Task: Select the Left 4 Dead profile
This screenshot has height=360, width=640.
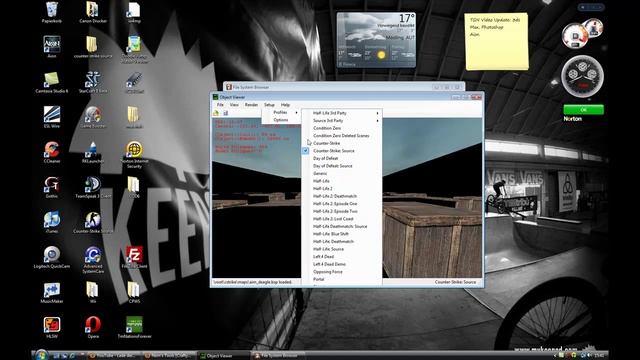Action: coord(342,257)
